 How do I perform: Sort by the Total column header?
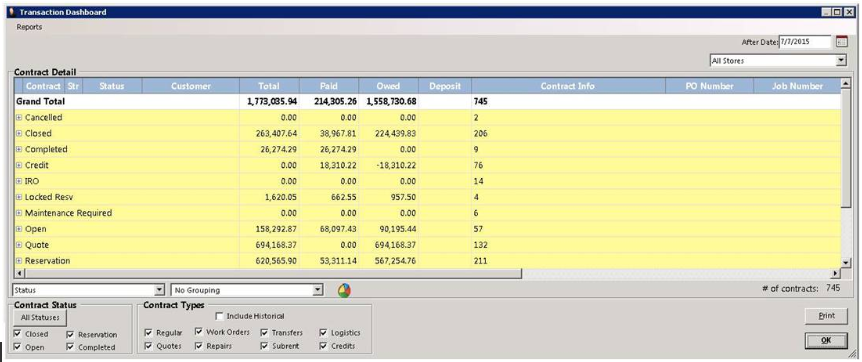[269, 86]
